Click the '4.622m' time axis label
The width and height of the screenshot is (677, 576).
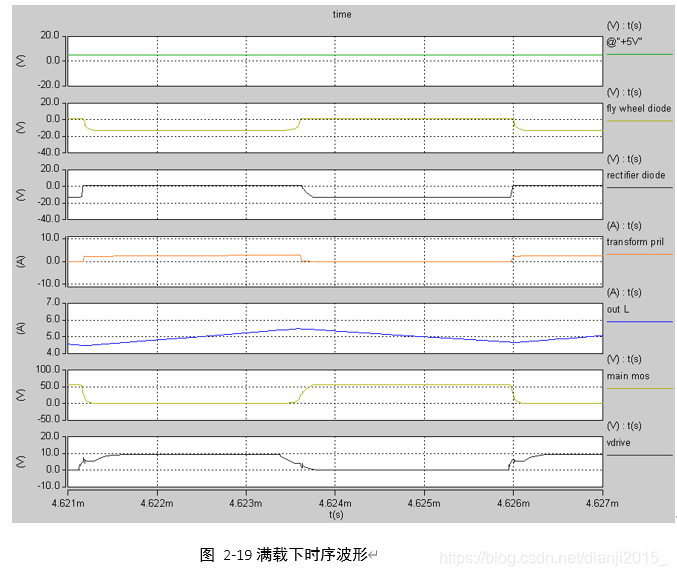157,503
